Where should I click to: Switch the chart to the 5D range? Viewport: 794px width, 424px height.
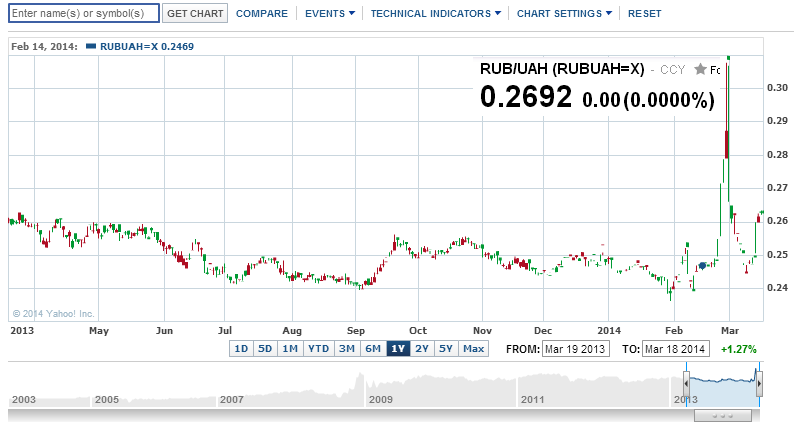[x=265, y=349]
